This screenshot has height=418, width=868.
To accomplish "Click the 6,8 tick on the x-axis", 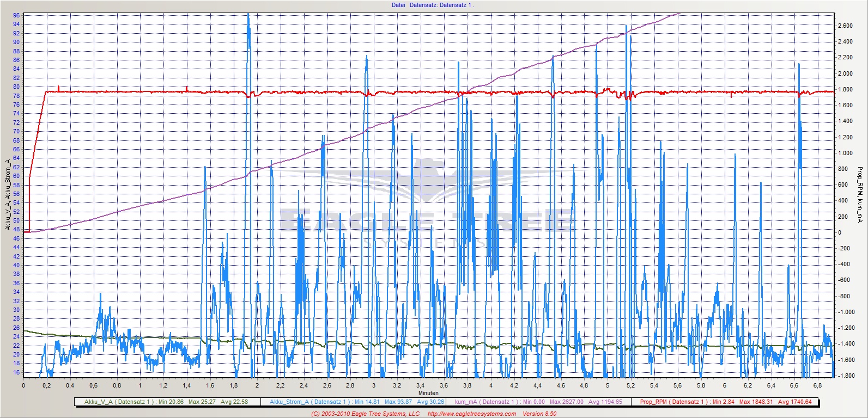I will click(x=817, y=385).
